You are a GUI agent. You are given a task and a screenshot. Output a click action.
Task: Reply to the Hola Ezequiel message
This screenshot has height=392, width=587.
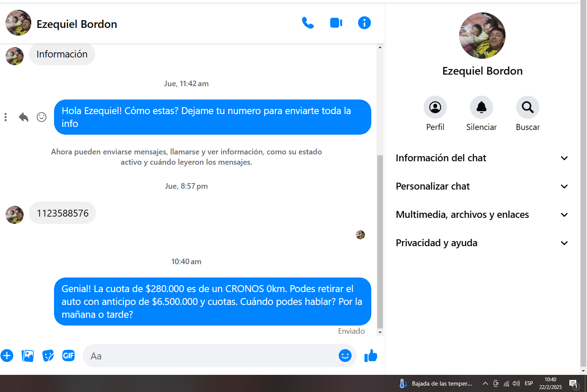tap(24, 117)
